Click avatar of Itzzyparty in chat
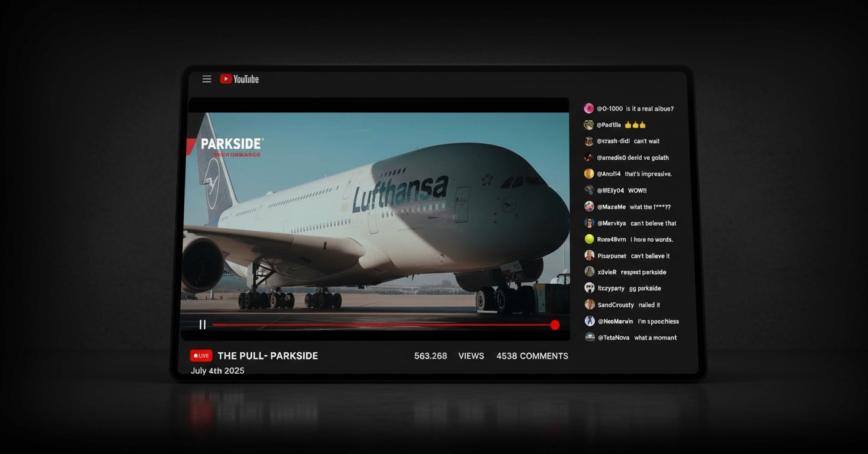Viewport: 868px width, 454px height. click(x=589, y=288)
